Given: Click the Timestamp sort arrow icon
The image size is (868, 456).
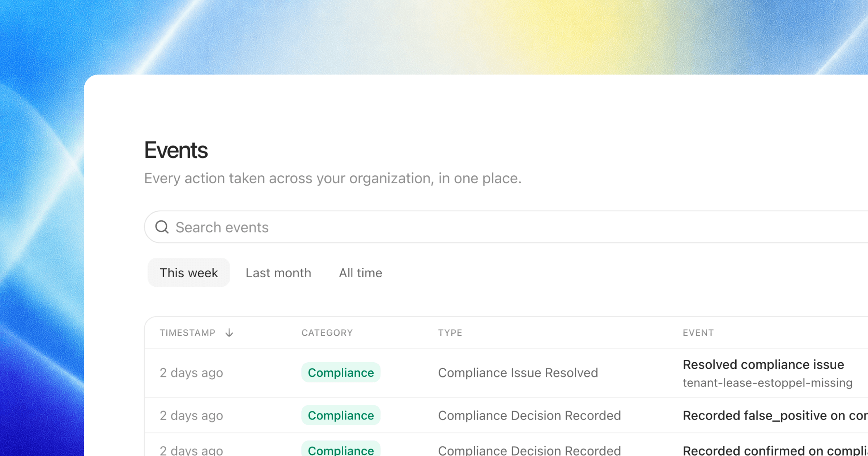Looking at the screenshot, I should (229, 333).
